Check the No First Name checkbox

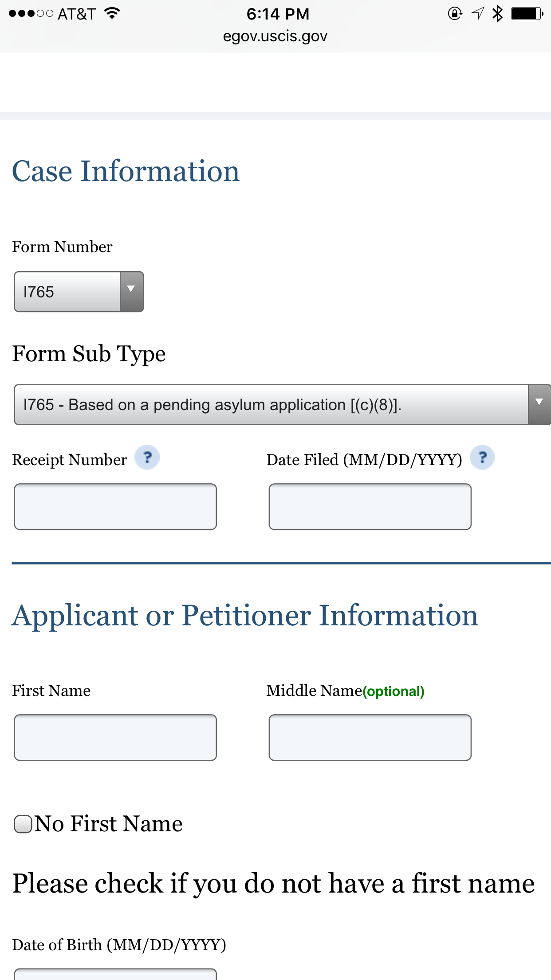(x=23, y=824)
